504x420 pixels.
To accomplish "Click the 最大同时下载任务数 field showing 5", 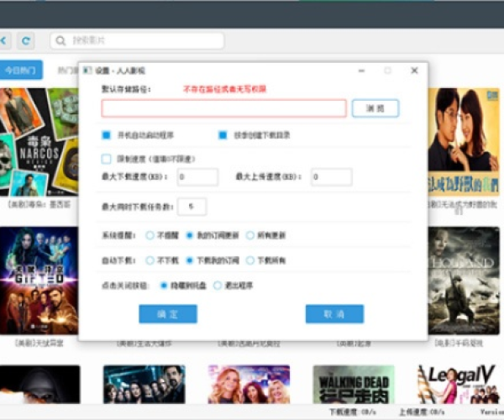I will [192, 207].
